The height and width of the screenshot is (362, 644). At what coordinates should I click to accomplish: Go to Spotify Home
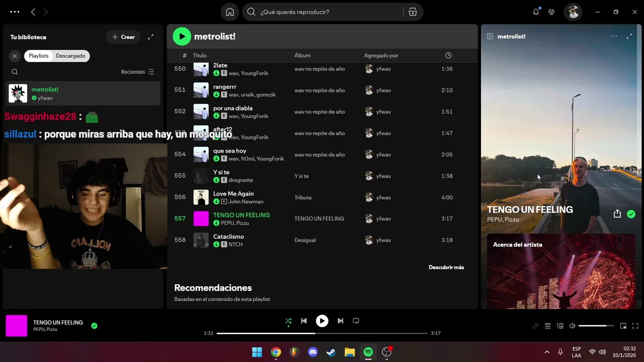230,12
